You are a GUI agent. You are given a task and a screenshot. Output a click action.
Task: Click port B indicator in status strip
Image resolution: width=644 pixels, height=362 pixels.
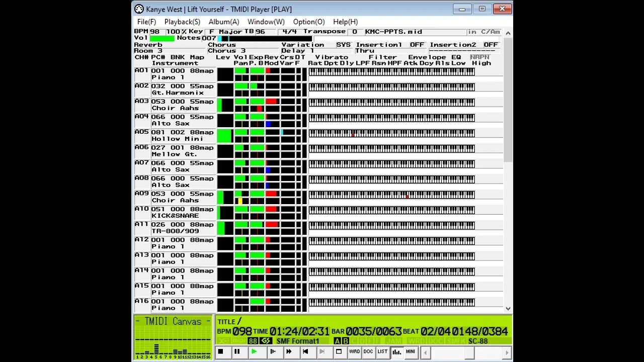pyautogui.click(x=346, y=341)
